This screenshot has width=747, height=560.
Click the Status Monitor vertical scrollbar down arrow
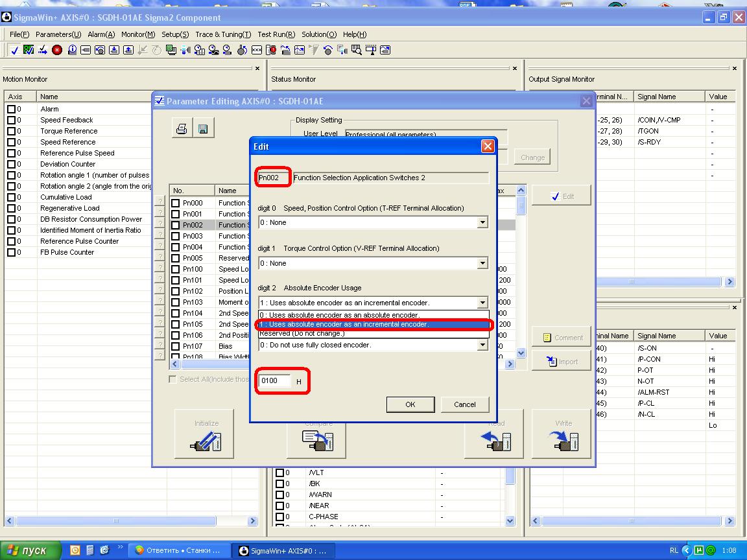click(510, 520)
